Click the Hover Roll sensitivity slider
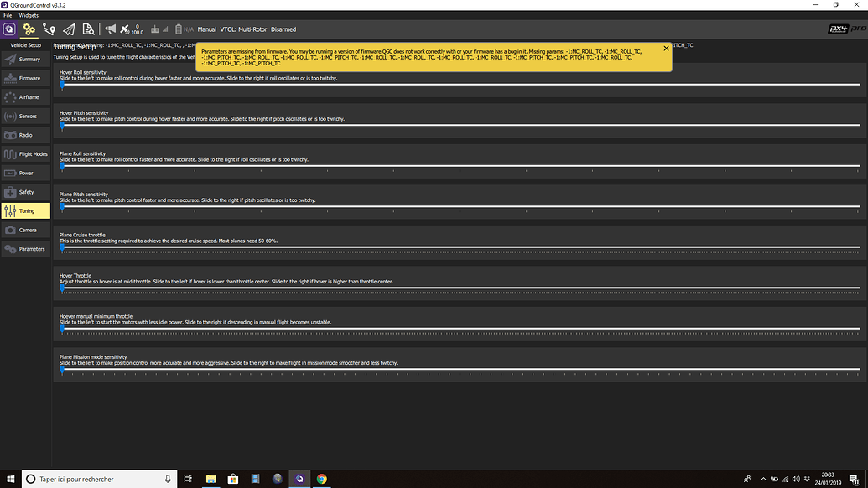The image size is (868, 488). point(460,85)
